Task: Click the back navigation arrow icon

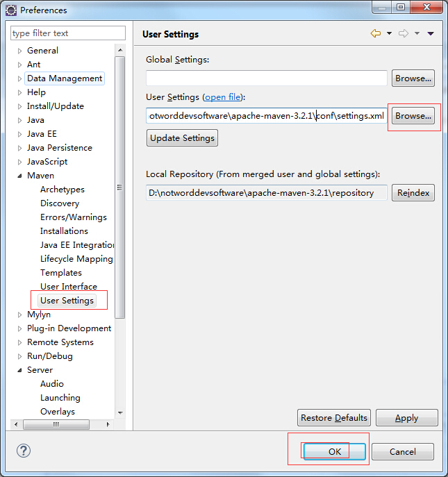Action: (376, 33)
